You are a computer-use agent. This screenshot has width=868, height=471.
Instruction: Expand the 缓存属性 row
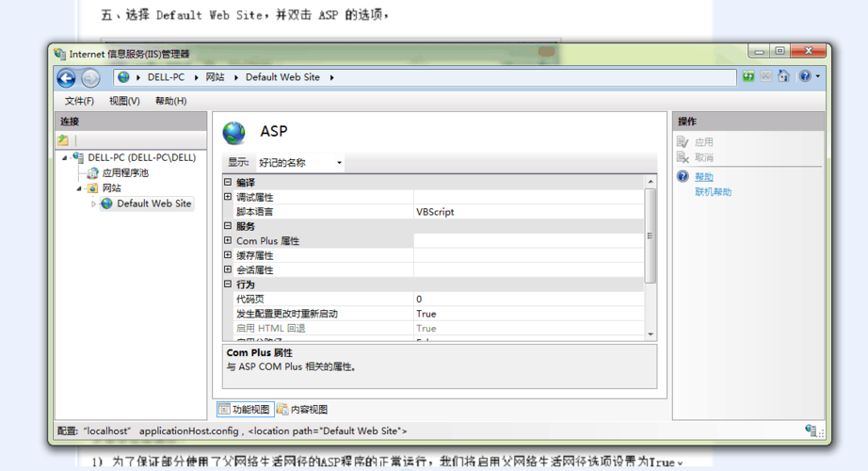click(x=228, y=255)
